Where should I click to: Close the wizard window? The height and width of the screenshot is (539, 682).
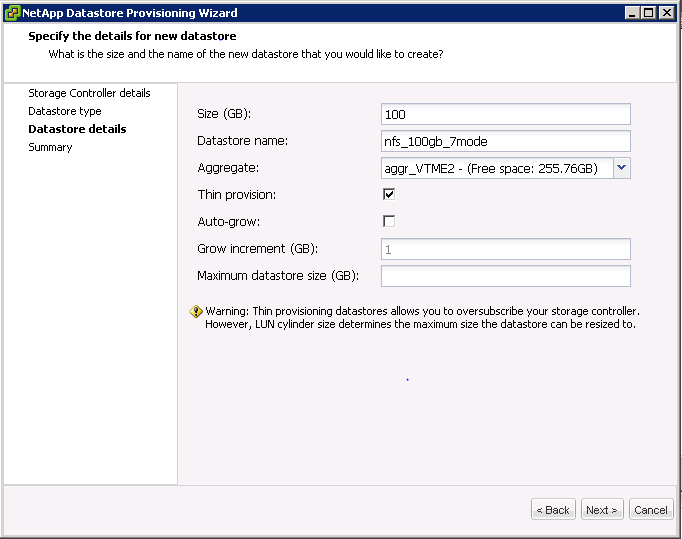pyautogui.click(x=666, y=13)
